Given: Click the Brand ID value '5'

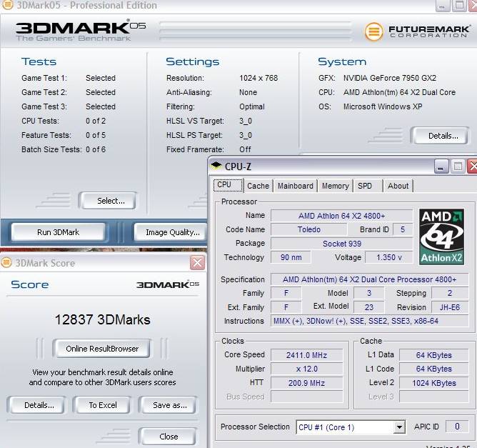Looking at the screenshot, I should (x=403, y=229).
